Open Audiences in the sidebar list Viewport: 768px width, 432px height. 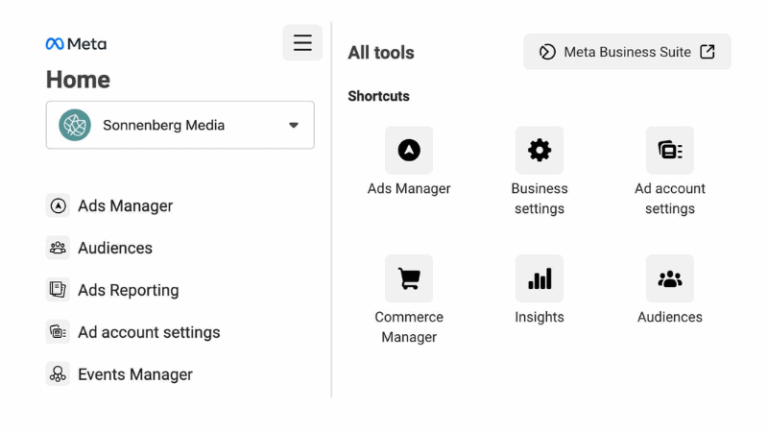[x=115, y=248]
